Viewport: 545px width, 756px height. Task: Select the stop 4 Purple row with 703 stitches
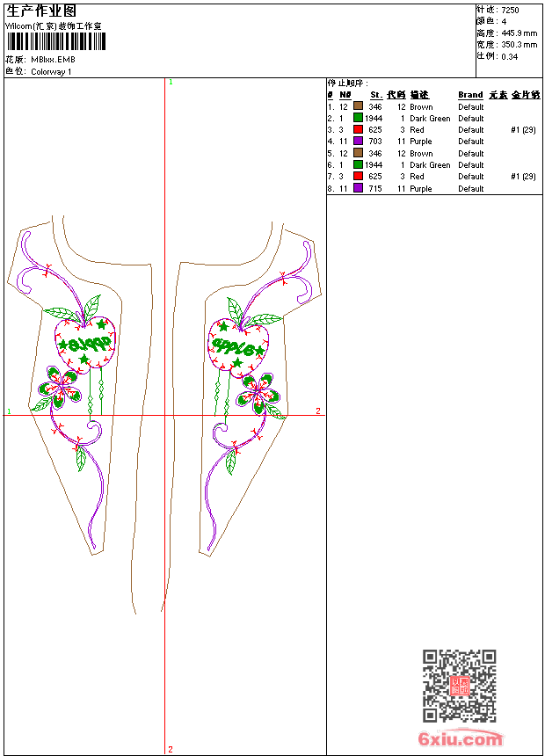433,142
